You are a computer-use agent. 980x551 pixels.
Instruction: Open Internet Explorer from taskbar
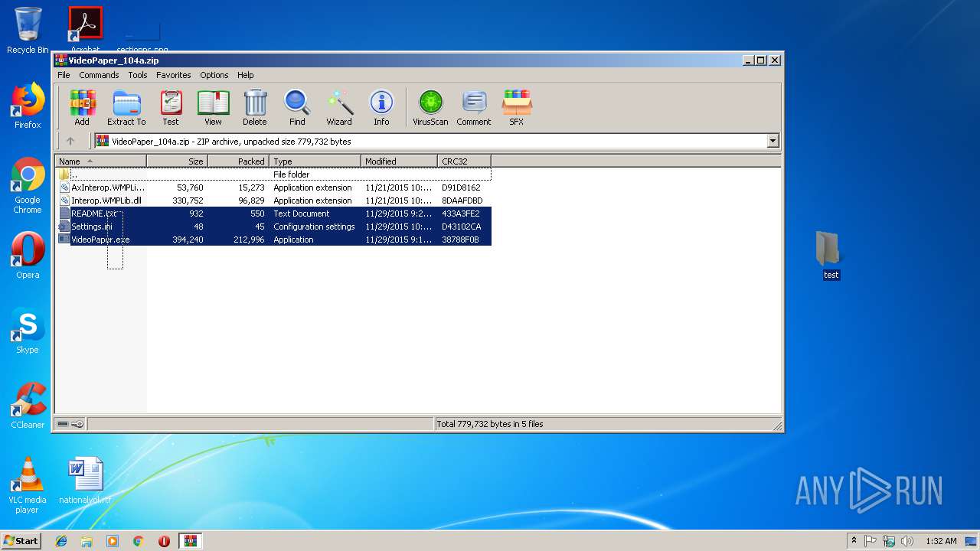[x=61, y=541]
